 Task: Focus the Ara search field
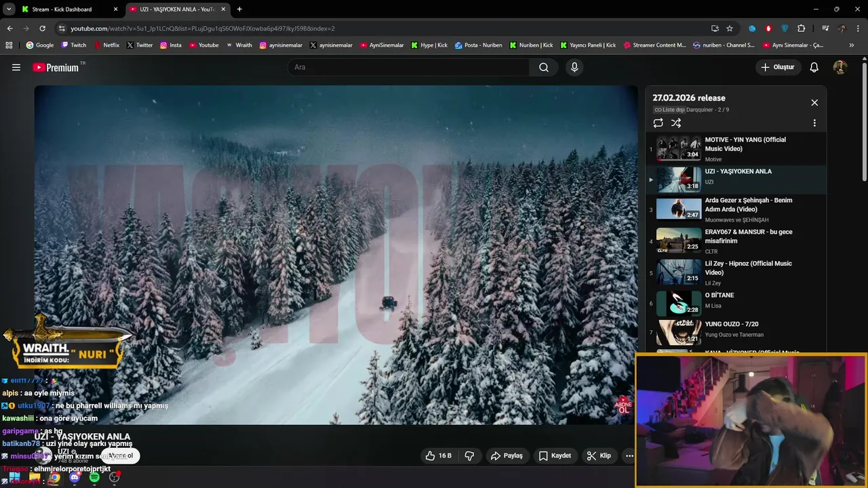pyautogui.click(x=409, y=67)
